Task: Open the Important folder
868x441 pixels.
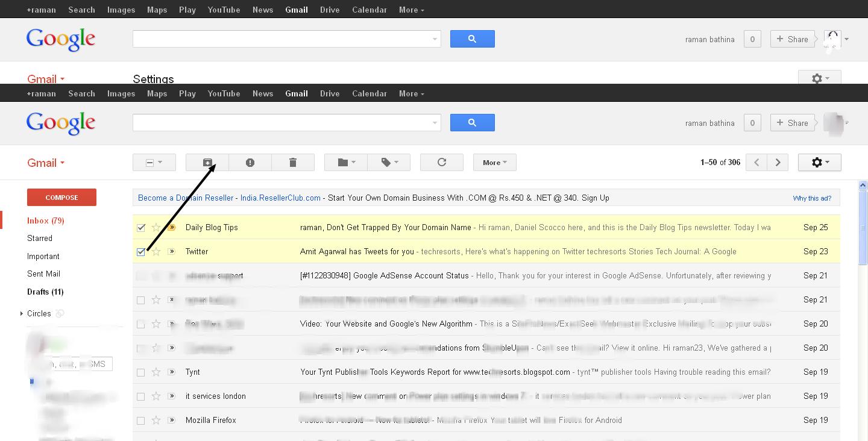Action: pyautogui.click(x=43, y=256)
